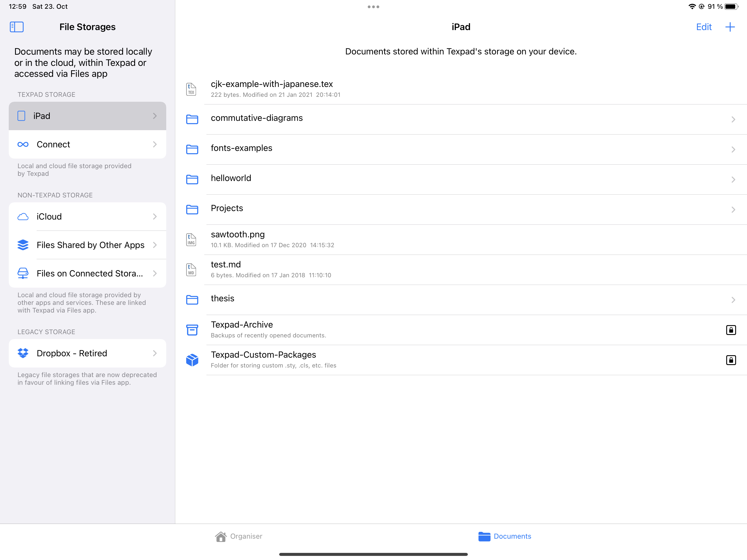Image resolution: width=747 pixels, height=560 pixels.
Task: Click the Organiser house icon
Action: click(x=221, y=536)
